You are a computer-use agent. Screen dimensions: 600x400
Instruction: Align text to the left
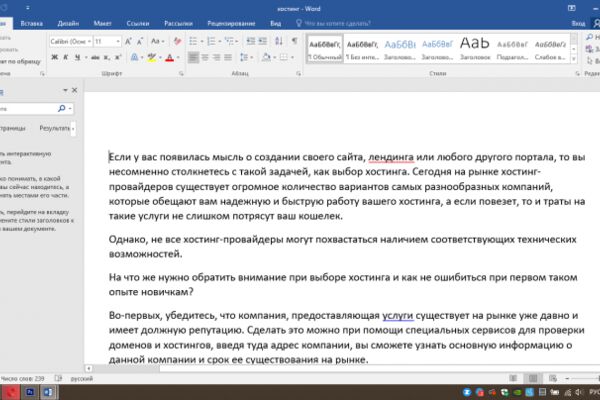coord(193,57)
